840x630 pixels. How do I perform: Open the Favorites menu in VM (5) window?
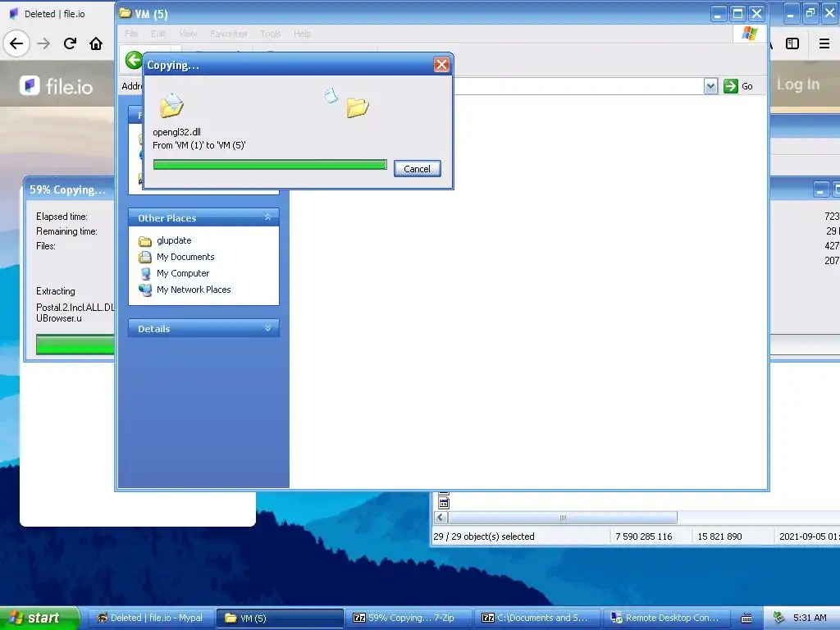tap(229, 33)
